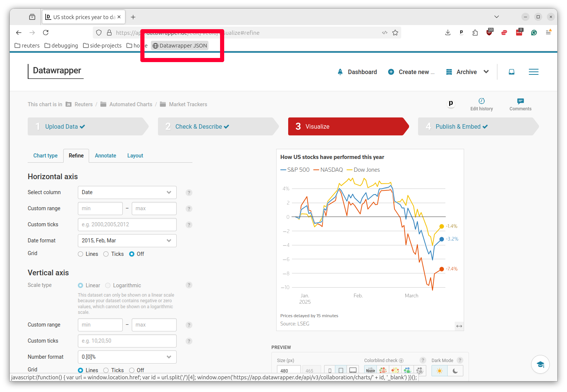Go to step 2 Check & Describe

tap(218, 126)
